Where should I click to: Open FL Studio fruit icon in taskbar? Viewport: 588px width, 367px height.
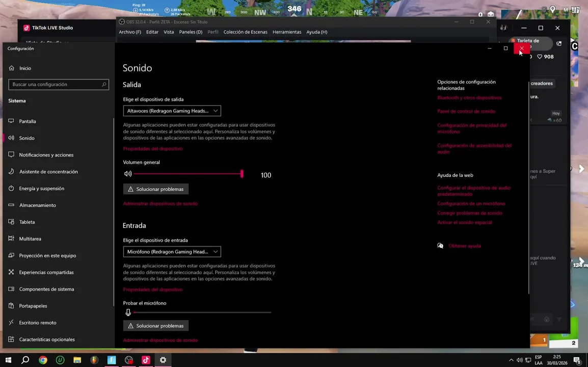coord(94,360)
